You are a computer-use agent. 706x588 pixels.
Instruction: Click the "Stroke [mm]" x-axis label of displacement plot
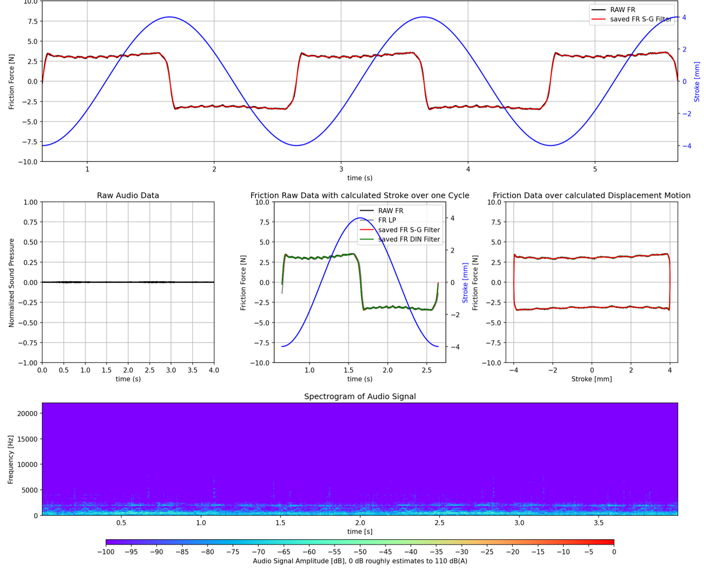point(591,379)
